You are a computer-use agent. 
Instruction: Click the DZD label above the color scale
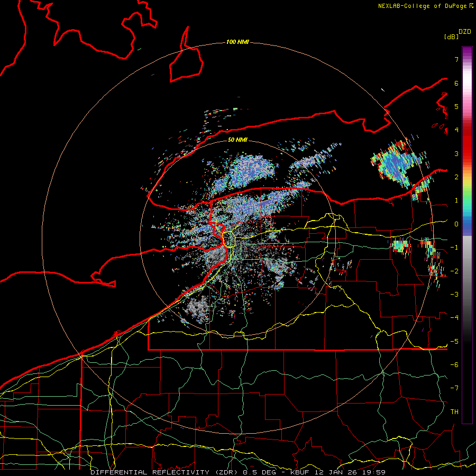tap(465, 32)
